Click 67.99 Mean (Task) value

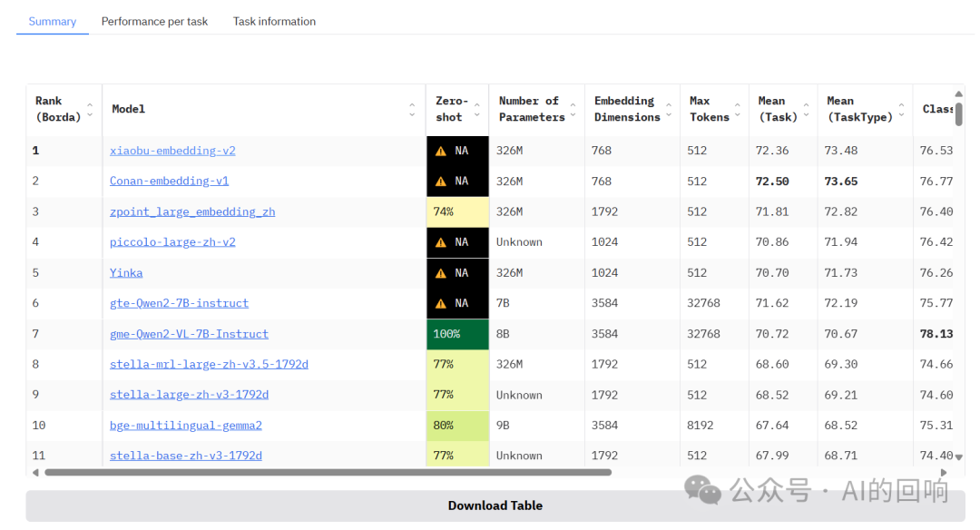[x=772, y=456]
